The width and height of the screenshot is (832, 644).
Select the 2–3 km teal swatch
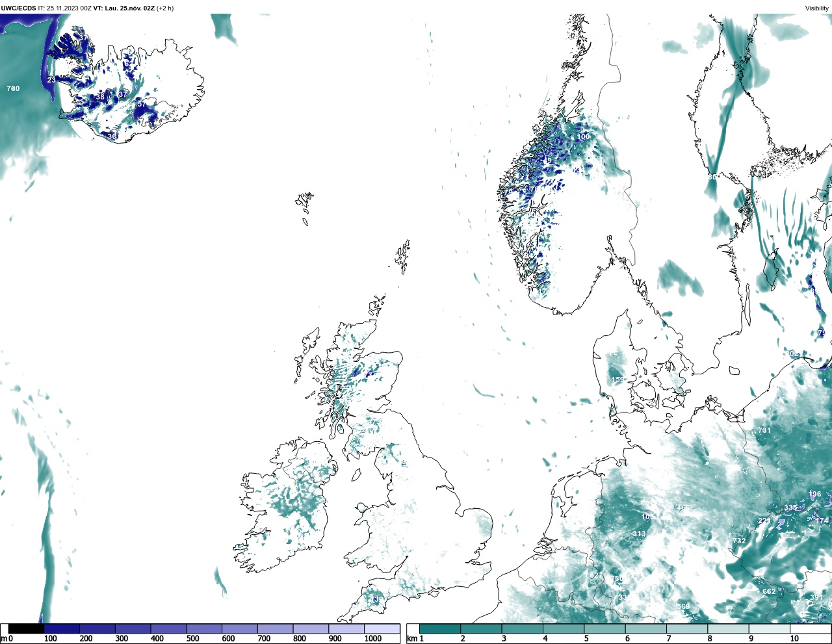tap(481, 629)
